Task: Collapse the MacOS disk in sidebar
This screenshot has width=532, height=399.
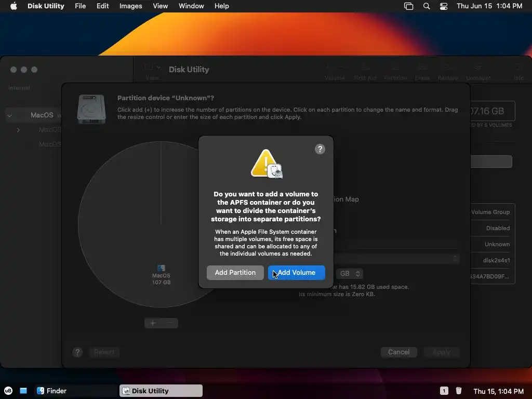Action: pos(9,116)
